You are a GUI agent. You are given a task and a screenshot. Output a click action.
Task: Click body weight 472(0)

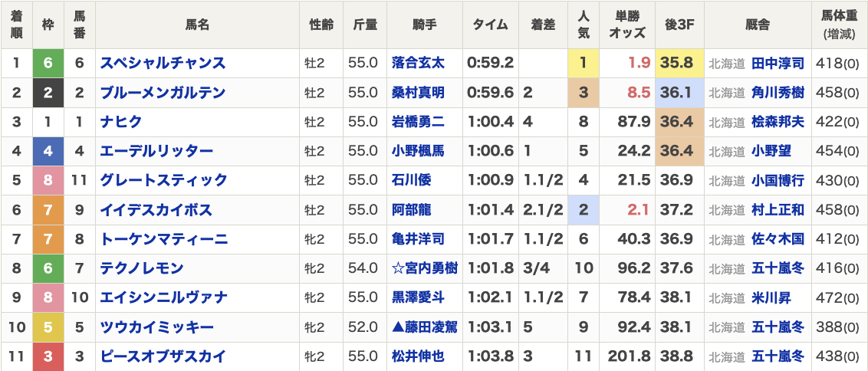(x=837, y=298)
